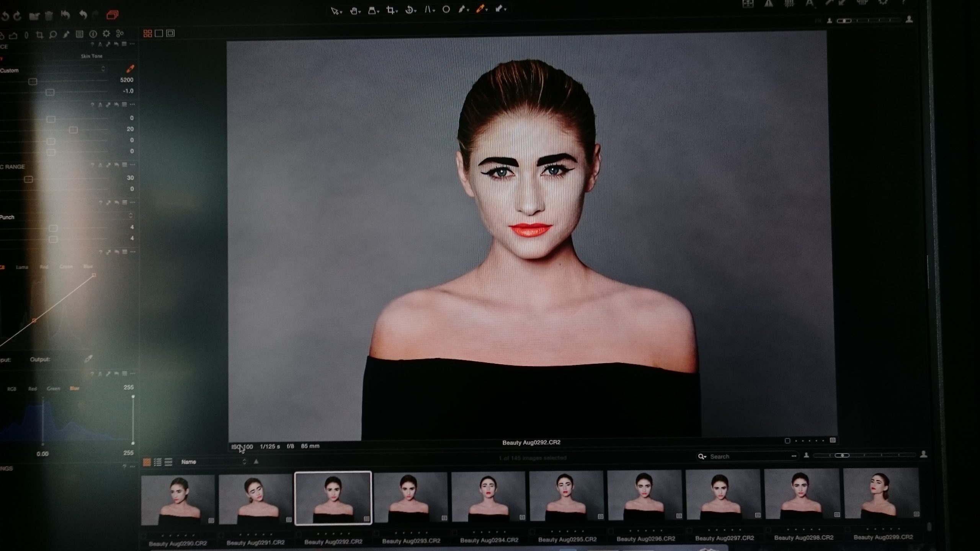Switch viewer to single image view
The height and width of the screenshot is (551, 980).
(x=159, y=34)
